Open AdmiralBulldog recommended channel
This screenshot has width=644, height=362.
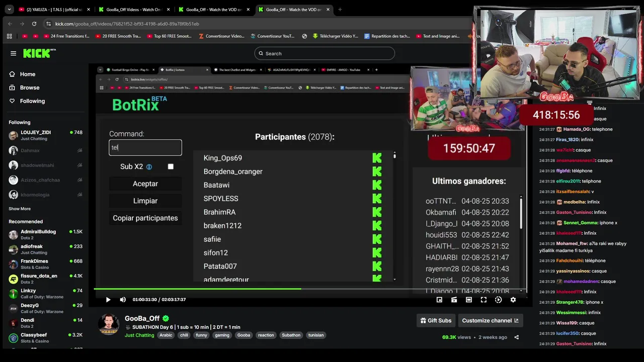45,235
